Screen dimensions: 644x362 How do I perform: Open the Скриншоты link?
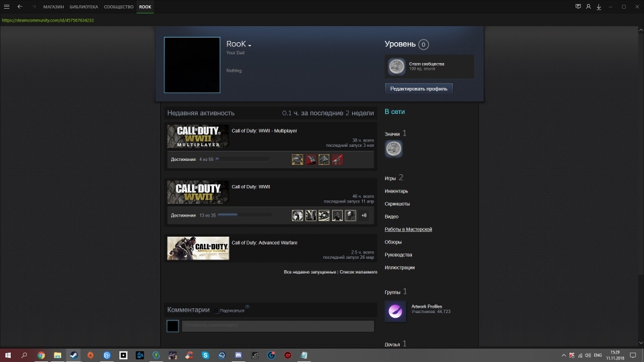pyautogui.click(x=397, y=204)
